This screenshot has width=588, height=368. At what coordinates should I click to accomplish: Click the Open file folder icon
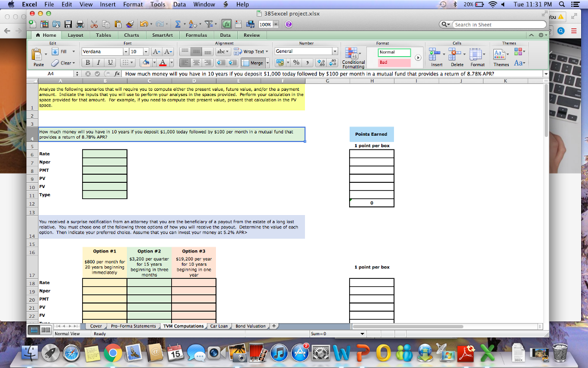point(56,24)
